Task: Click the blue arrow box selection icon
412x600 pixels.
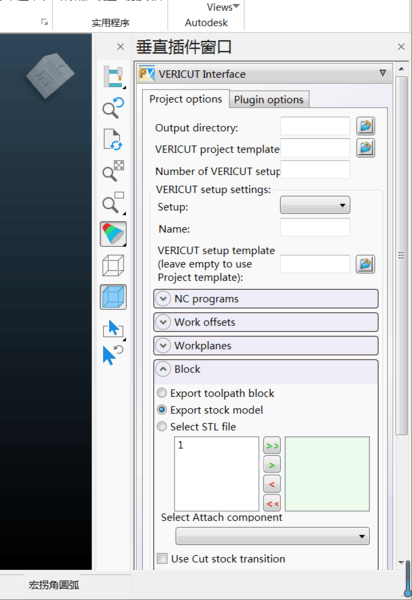Action: point(113,329)
